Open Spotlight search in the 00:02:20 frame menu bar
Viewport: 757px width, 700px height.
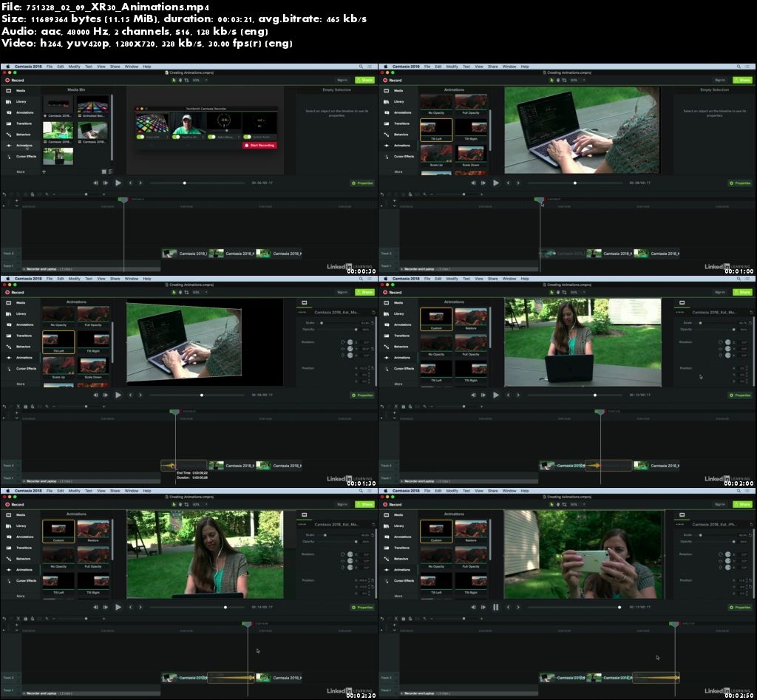point(359,491)
